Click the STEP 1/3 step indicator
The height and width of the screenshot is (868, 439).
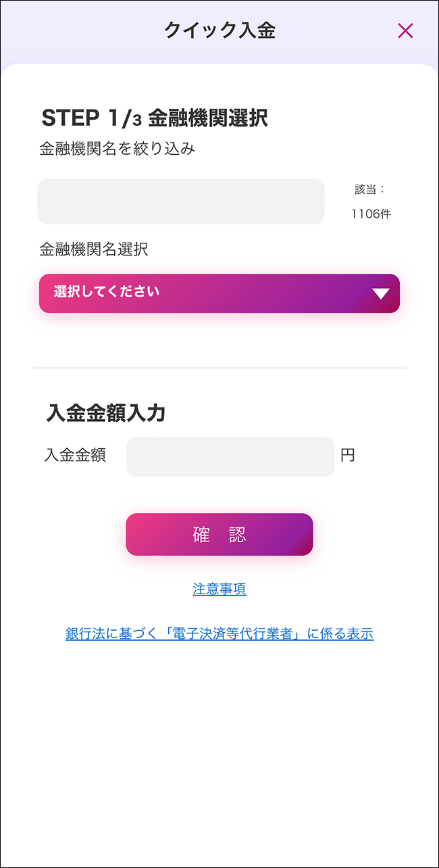tap(91, 118)
